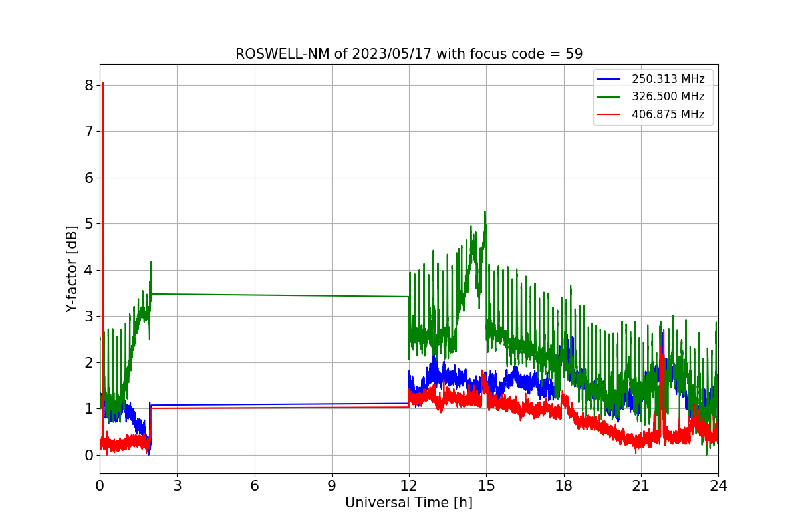Click y-axis tick label 5

pyautogui.click(x=89, y=223)
